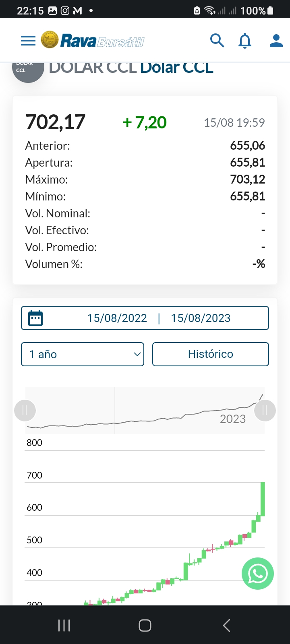Open the WhatsApp chat button
The width and height of the screenshot is (290, 644).
coord(257,574)
